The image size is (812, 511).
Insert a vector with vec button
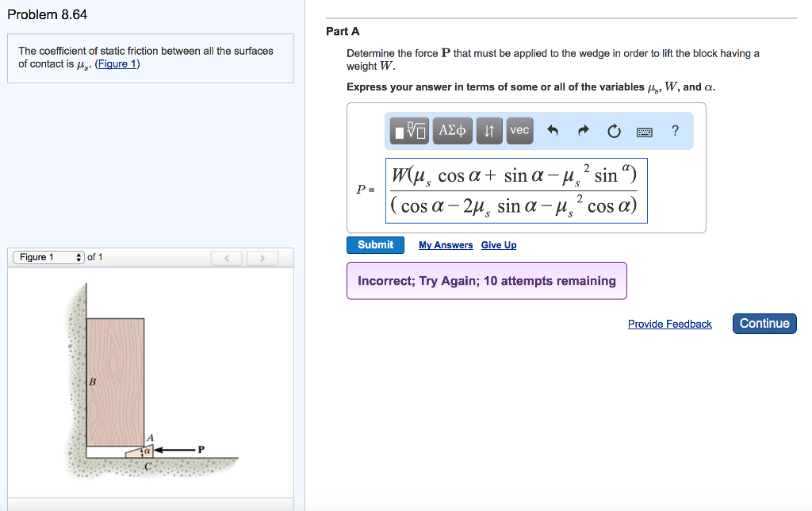tap(519, 131)
